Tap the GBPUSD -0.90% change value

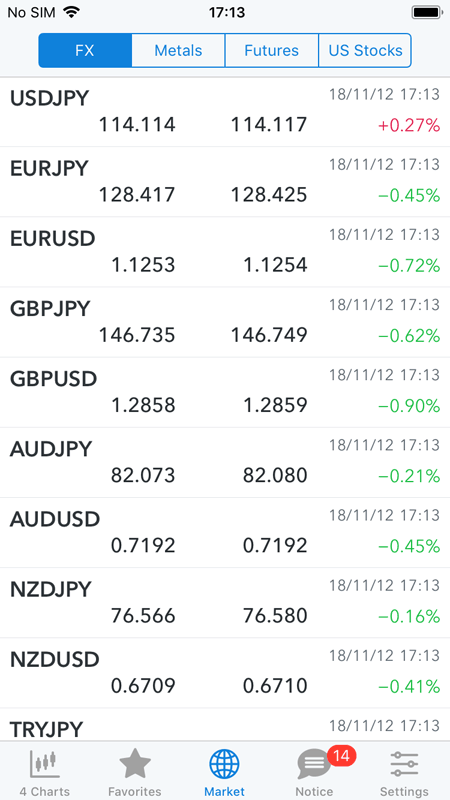click(x=409, y=406)
